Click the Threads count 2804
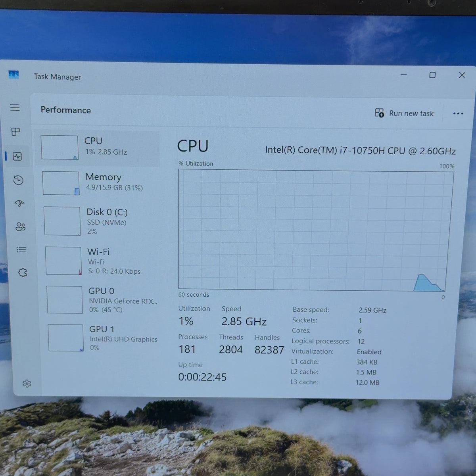Screen dimensions: 476x476 [x=231, y=349]
